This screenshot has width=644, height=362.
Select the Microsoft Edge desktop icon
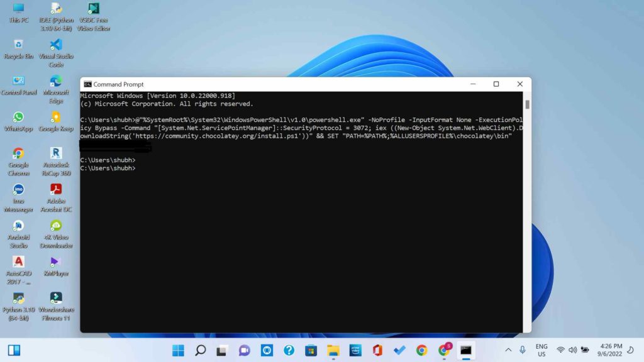(56, 89)
